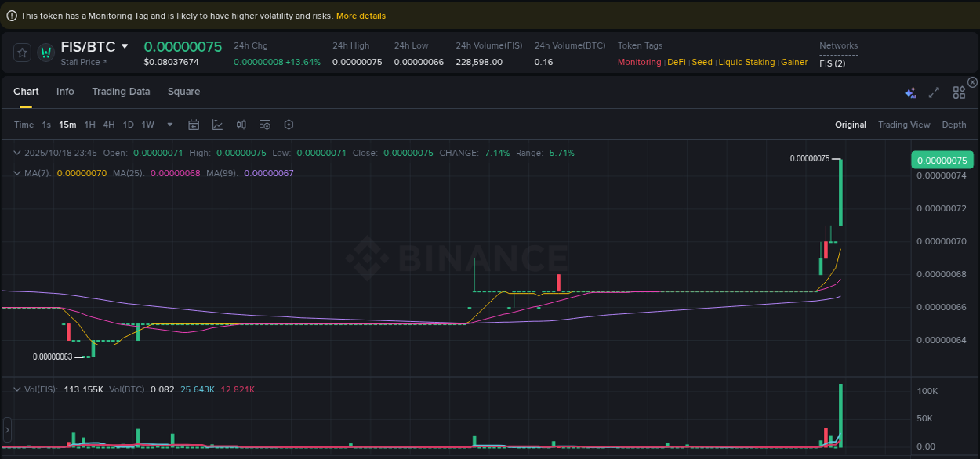Open the Liquid Staking token tag
980x459 pixels.
[x=746, y=62]
